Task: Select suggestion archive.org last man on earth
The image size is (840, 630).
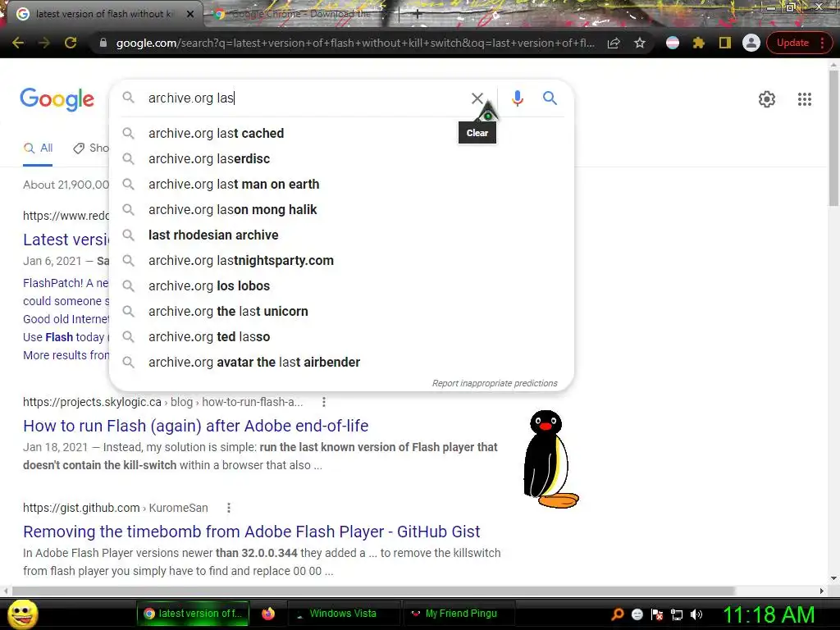Action: pyautogui.click(x=341, y=185)
